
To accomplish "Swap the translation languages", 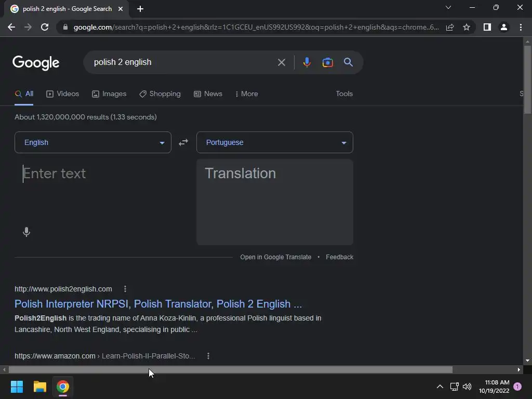I will [x=183, y=142].
